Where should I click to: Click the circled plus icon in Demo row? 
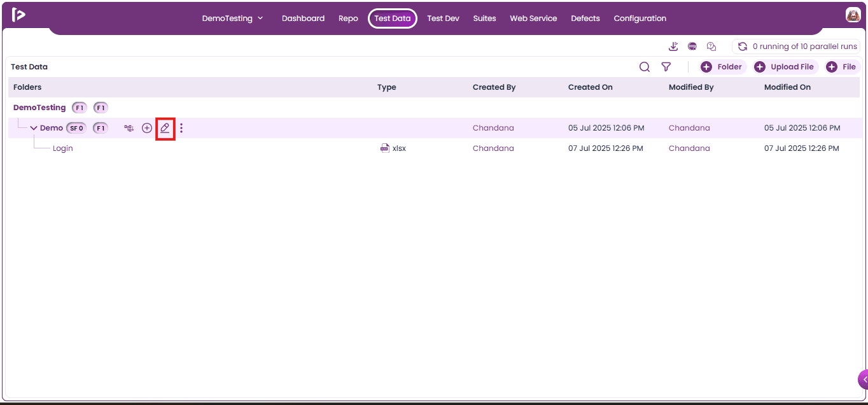[x=147, y=128]
